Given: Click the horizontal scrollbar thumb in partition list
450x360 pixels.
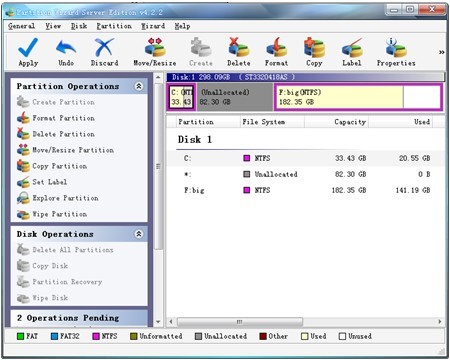Looking at the screenshot, I should 240,322.
